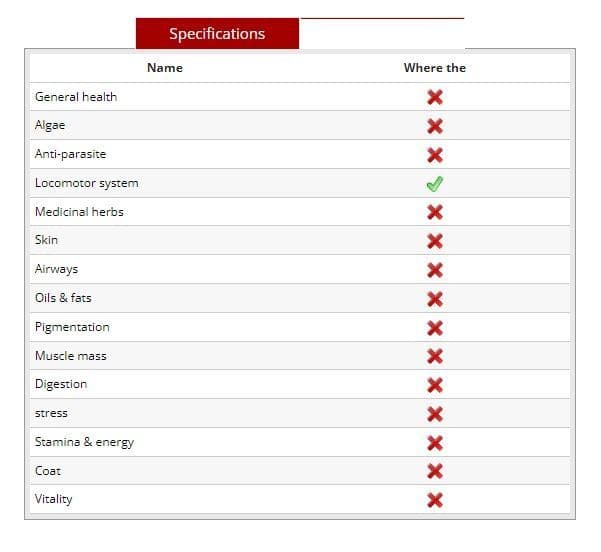Screen dimensions: 601x552
Task: Click the red cross for Anti-parasite
Action: (x=435, y=155)
